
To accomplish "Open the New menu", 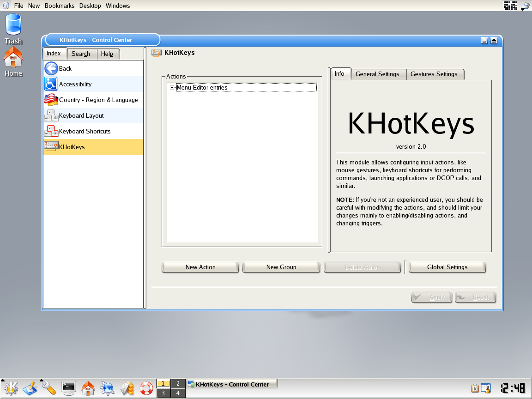I will 34,6.
